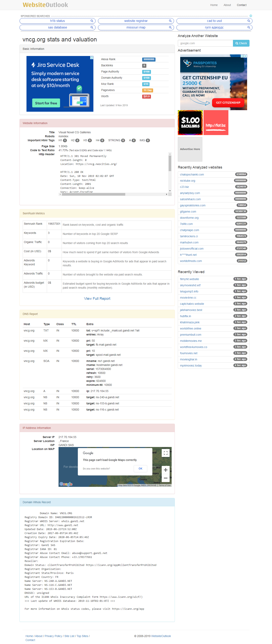Open the Contact footer link
Image resolution: width=272 pixels, height=644 pixels.
point(30,640)
